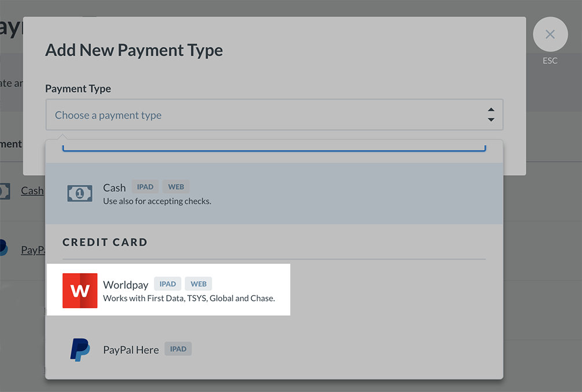The width and height of the screenshot is (582, 392).
Task: Select the highlighted Worldpay payment option
Action: pos(168,290)
